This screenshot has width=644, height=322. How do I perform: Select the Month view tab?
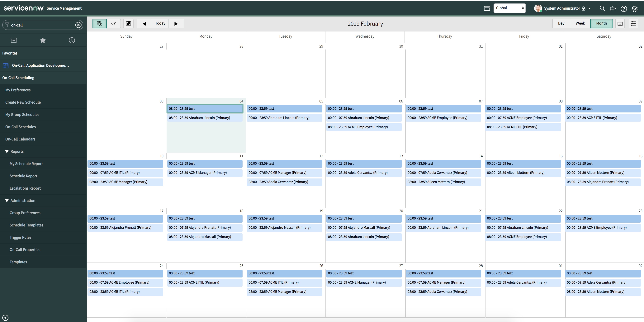pos(602,23)
